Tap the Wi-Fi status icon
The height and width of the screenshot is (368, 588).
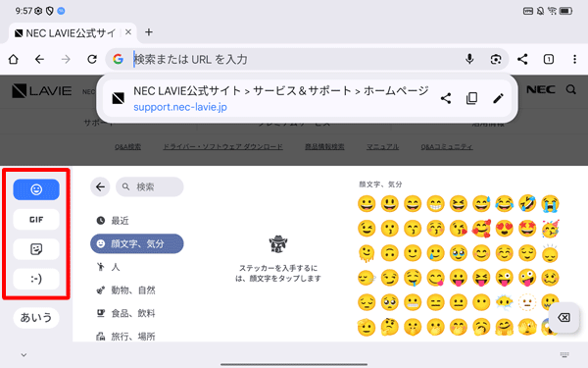(x=552, y=11)
